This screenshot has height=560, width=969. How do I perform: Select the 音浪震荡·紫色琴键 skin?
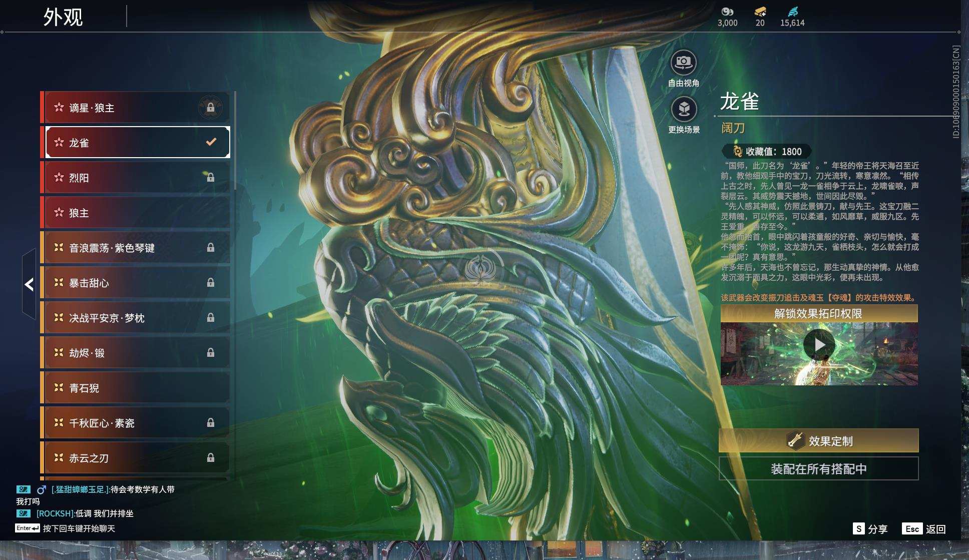[135, 248]
